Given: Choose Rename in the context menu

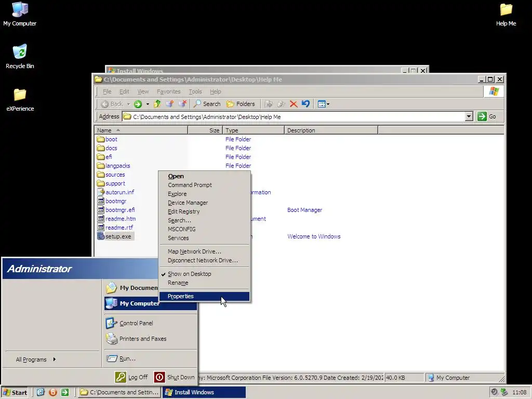Looking at the screenshot, I should tap(204, 283).
